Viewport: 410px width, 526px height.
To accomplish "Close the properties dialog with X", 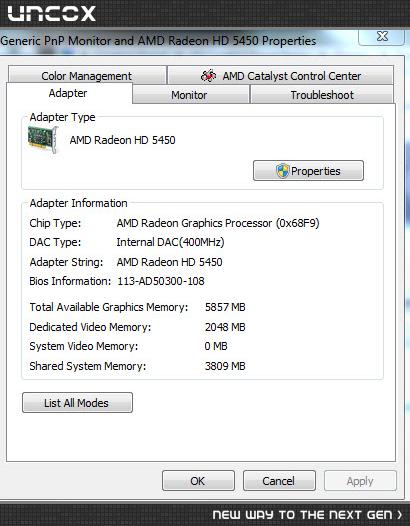I will pos(382,36).
